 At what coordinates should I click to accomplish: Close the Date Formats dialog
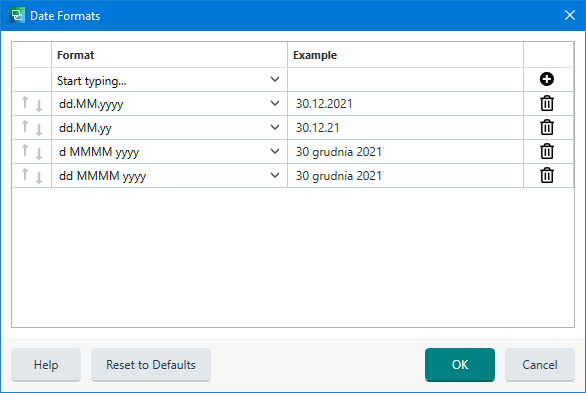(570, 15)
